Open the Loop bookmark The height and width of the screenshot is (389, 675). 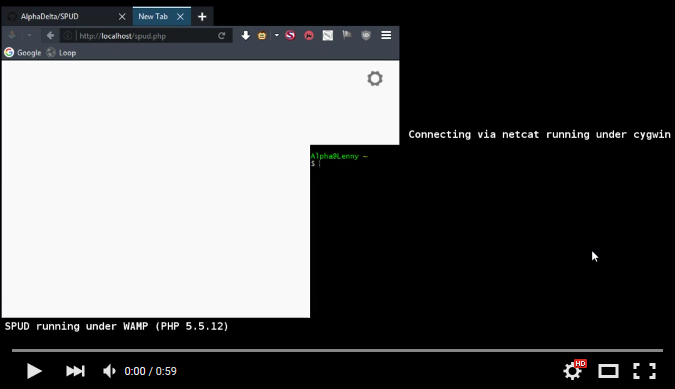pyautogui.click(x=61, y=52)
